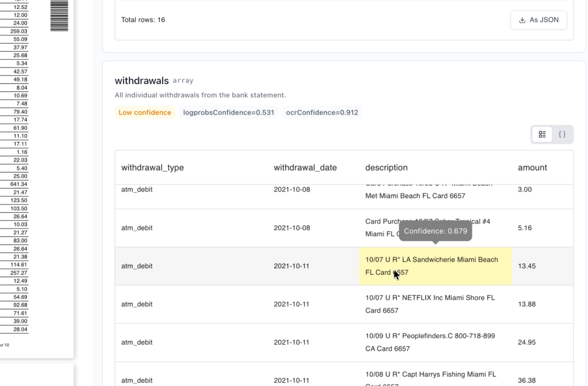Click 641.34 in the document preview
Viewport: 588px width, 386px height.
coord(19,184)
